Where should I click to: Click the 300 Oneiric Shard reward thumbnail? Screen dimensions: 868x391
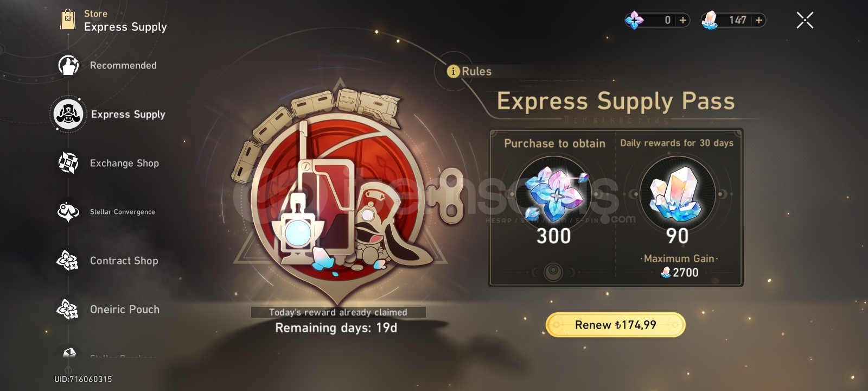coord(554,193)
